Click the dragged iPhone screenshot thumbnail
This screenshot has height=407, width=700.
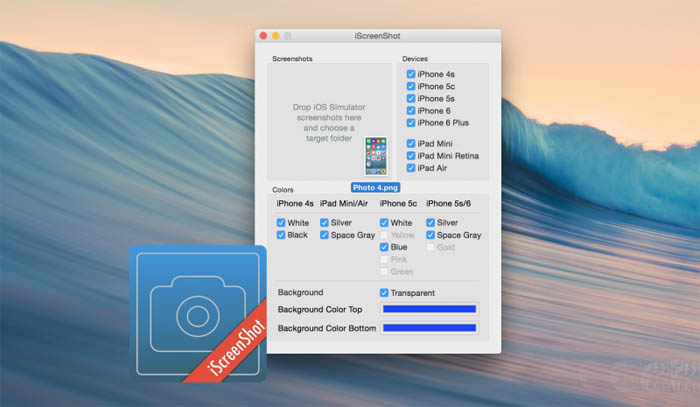click(x=375, y=156)
